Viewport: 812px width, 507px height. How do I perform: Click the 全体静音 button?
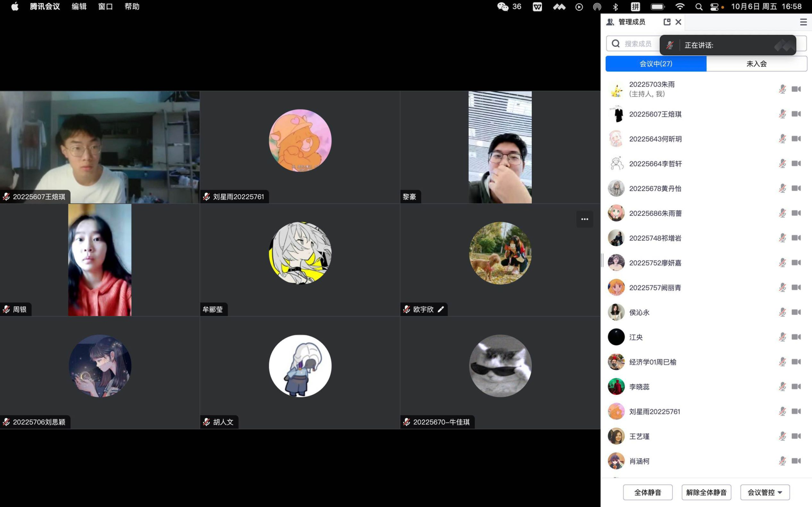pyautogui.click(x=647, y=492)
